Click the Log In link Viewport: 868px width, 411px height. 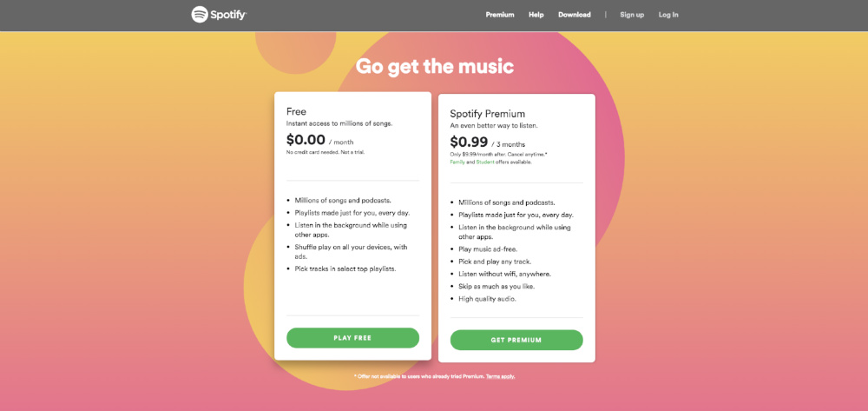(x=668, y=15)
